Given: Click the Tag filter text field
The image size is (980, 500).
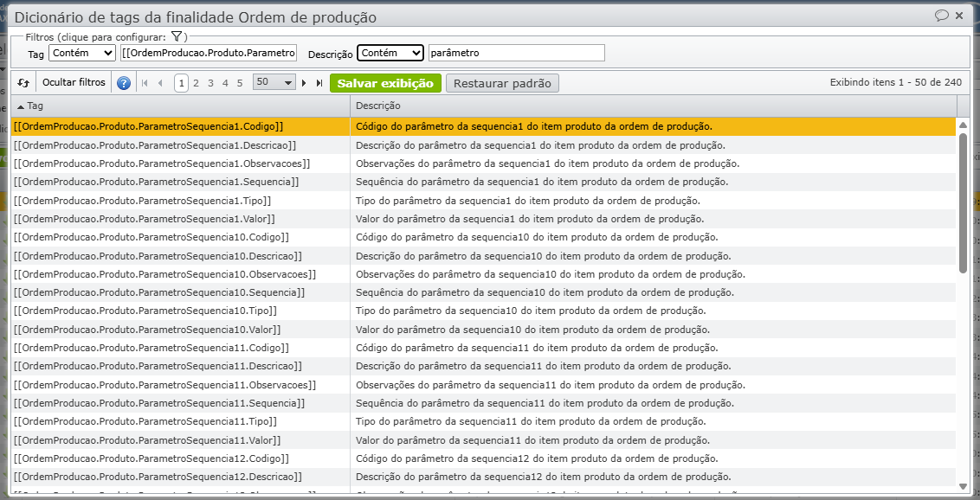Looking at the screenshot, I should pyautogui.click(x=209, y=53).
